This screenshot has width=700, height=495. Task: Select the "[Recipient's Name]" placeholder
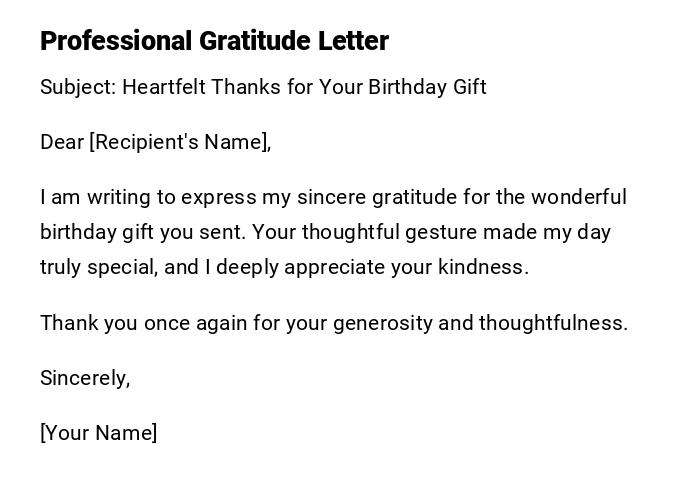click(x=180, y=142)
